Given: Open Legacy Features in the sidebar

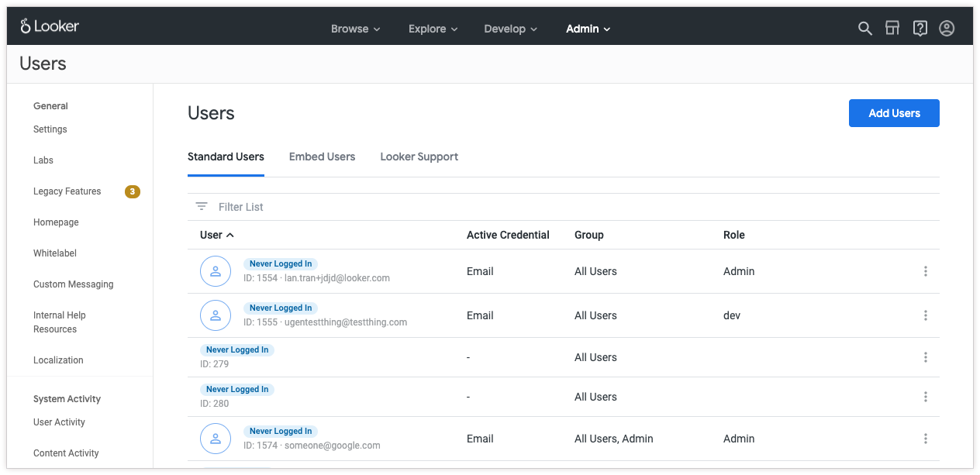Looking at the screenshot, I should pyautogui.click(x=67, y=191).
